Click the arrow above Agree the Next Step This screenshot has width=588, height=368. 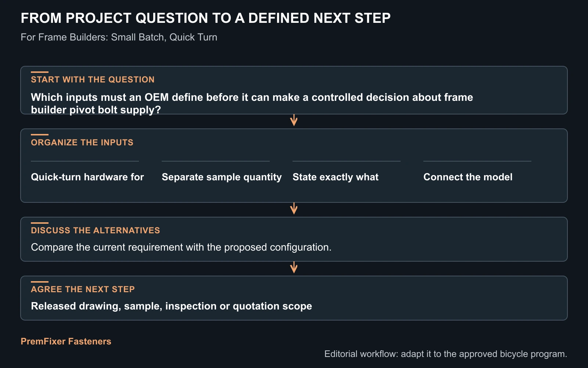pos(294,268)
